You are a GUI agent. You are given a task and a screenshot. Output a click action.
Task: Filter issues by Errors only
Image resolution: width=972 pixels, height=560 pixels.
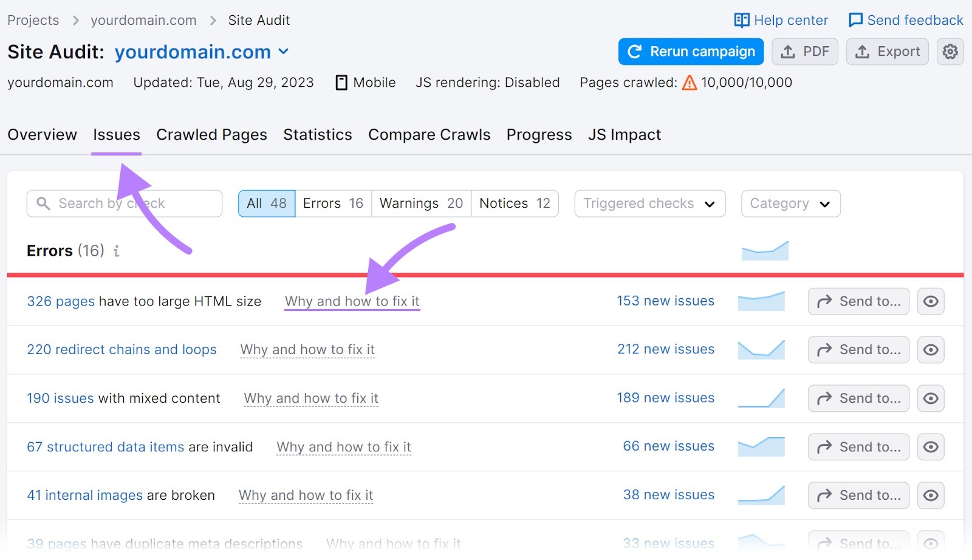tap(332, 203)
